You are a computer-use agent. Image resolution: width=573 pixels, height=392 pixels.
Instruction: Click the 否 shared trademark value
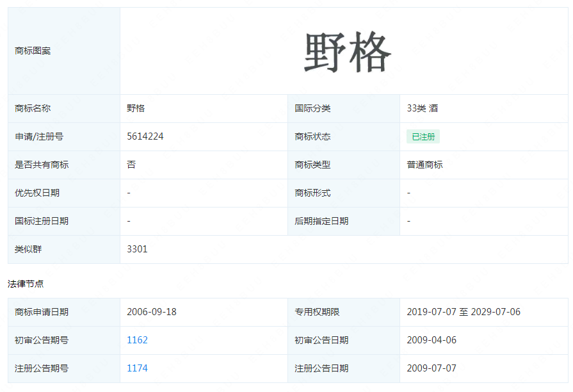[x=131, y=165]
